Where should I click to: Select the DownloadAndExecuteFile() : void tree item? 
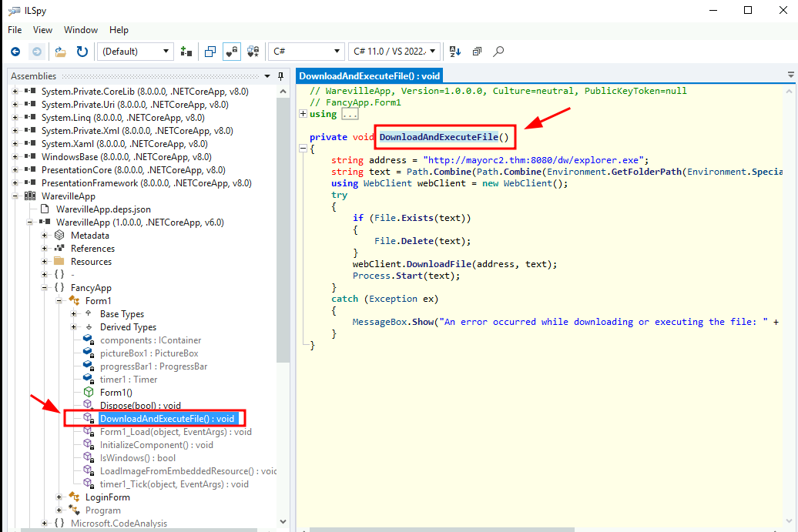click(x=167, y=419)
